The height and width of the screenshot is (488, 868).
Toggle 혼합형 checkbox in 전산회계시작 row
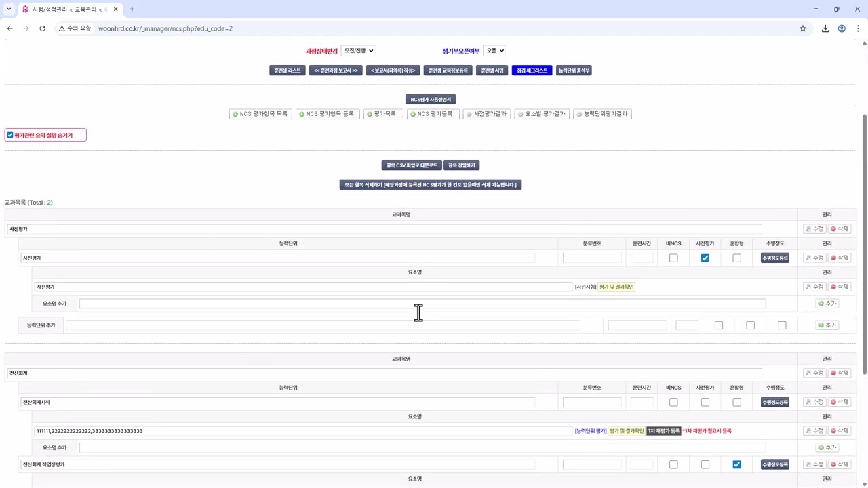[737, 402]
